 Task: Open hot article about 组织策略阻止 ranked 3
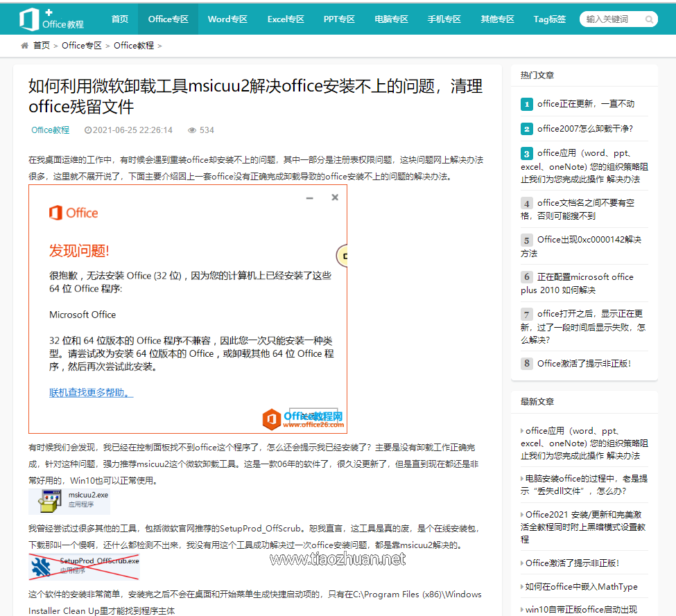click(584, 166)
